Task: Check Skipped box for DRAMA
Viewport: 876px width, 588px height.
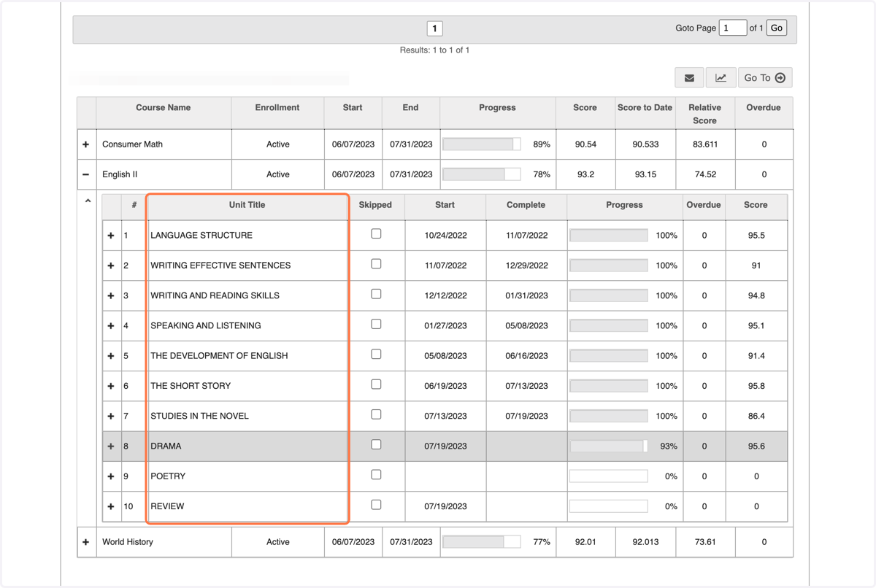Action: pyautogui.click(x=376, y=444)
